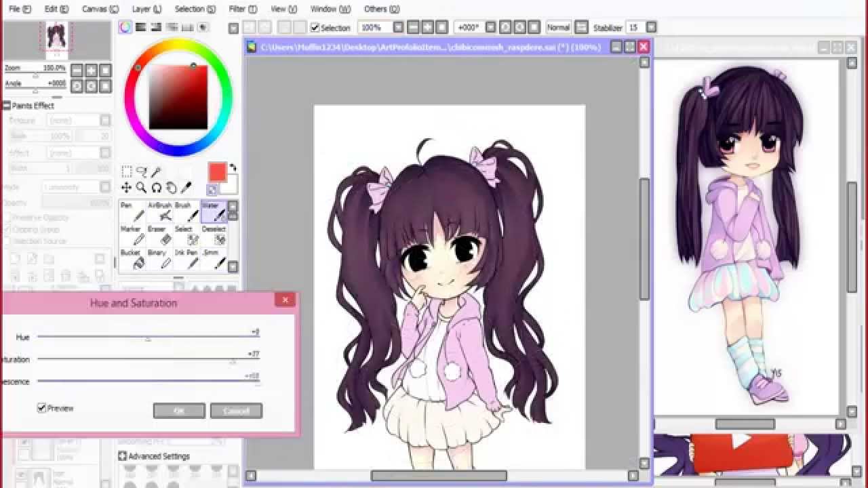Cancel the Hue and Saturation dialog
868x488 pixels.
pos(236,411)
